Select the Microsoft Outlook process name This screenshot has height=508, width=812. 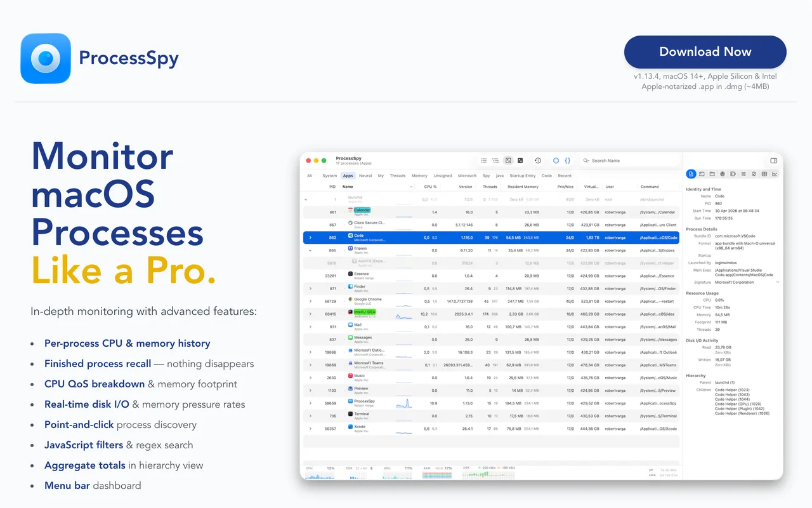(369, 350)
